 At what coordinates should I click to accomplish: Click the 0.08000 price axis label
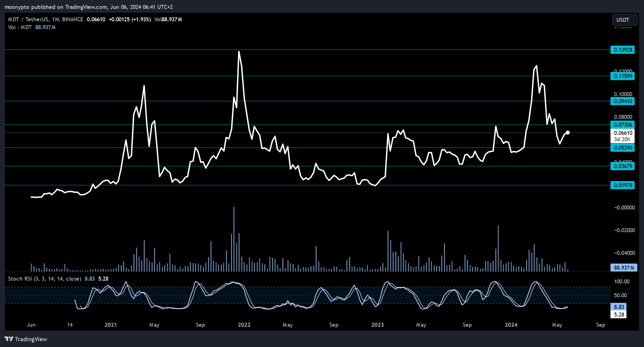(623, 117)
